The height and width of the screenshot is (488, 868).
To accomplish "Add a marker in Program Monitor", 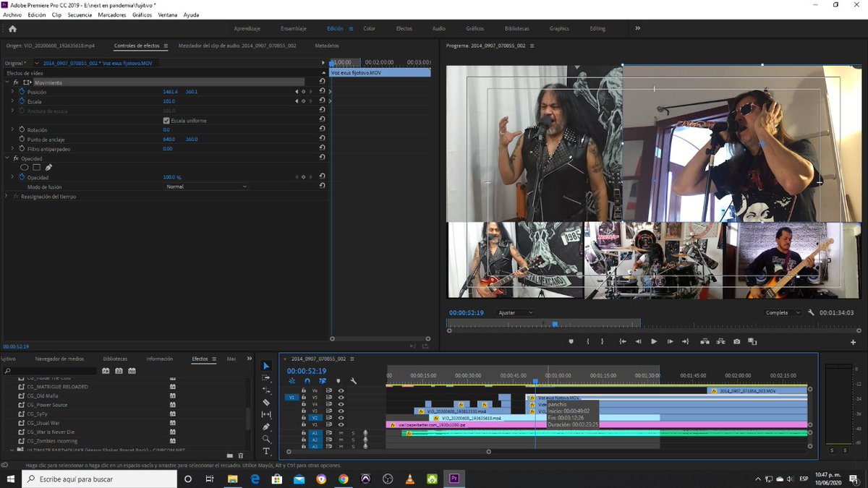I will [x=571, y=341].
